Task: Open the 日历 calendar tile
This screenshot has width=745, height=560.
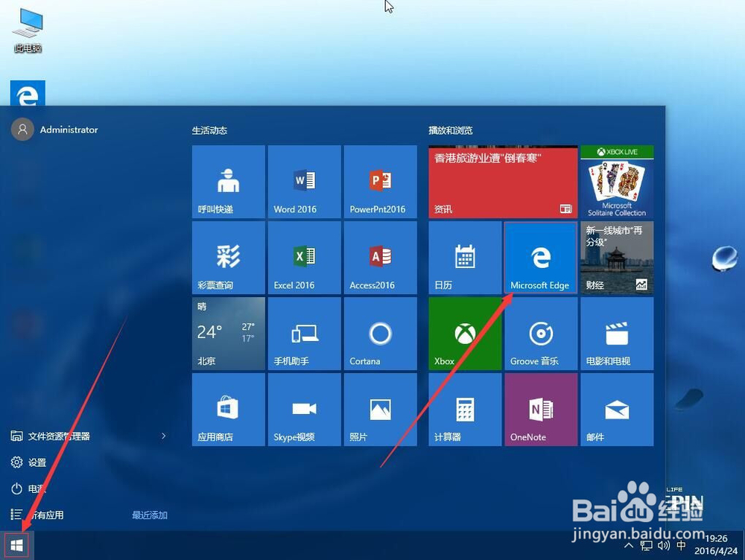Action: [465, 258]
